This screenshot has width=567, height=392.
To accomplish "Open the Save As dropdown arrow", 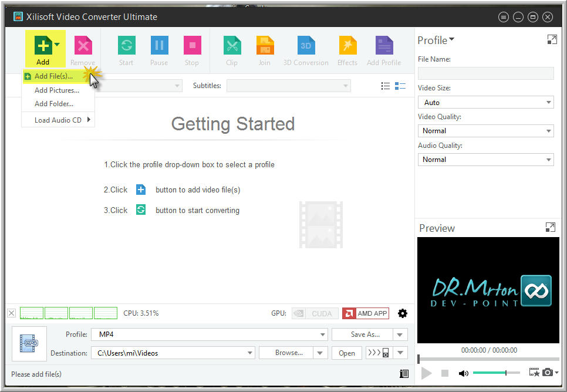I will point(400,334).
